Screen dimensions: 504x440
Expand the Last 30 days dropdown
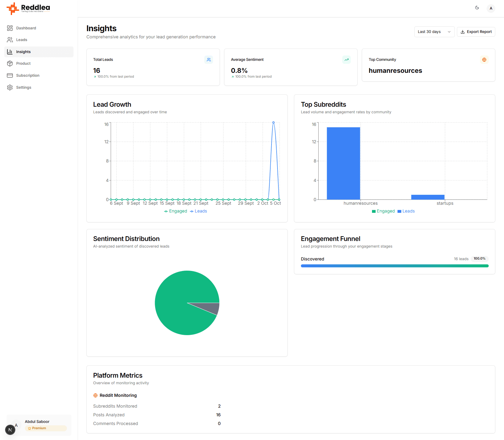(x=434, y=32)
